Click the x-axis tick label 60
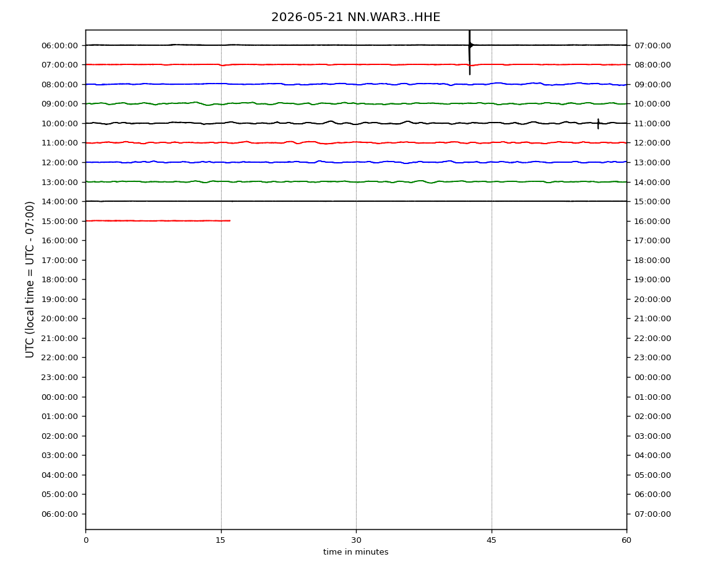712x588 pixels. click(x=627, y=540)
